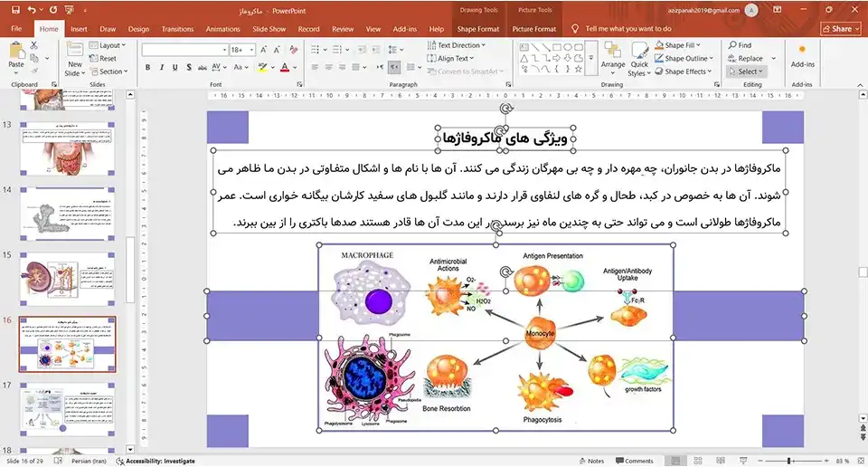Click the Copy icon
The image size is (868, 467).
(x=34, y=58)
